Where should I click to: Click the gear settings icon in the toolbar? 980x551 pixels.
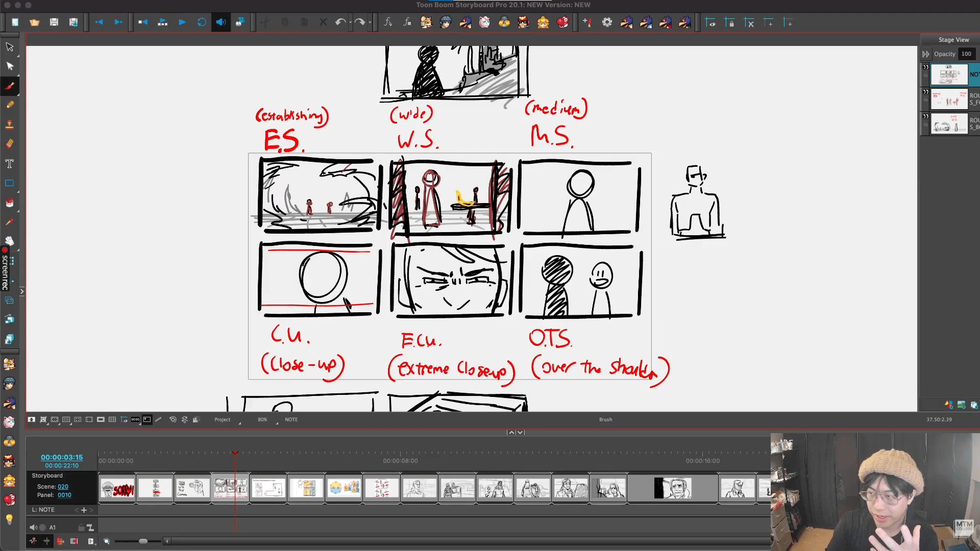coord(607,22)
